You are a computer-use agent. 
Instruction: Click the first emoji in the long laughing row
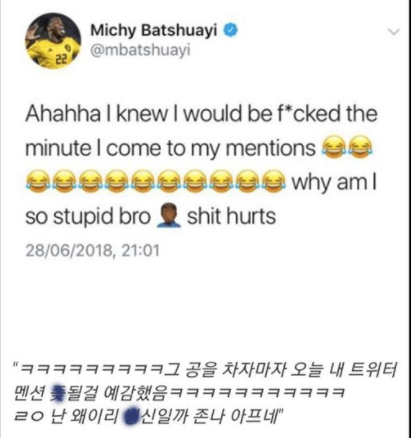pos(37,182)
